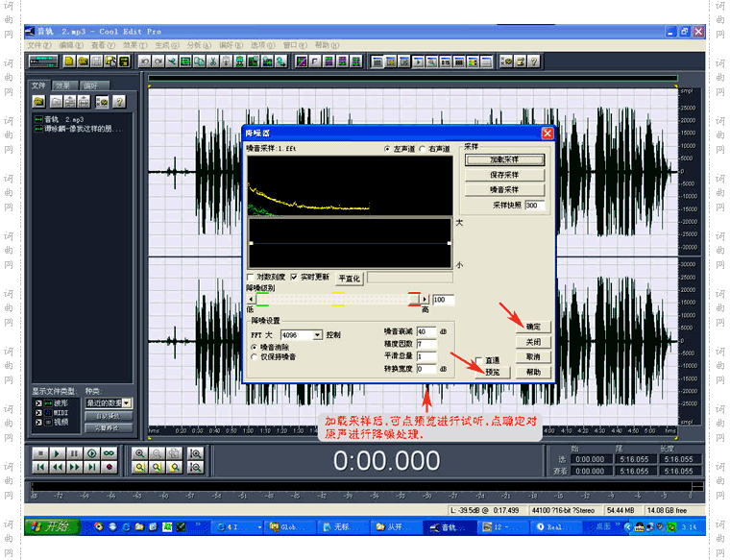Select the keep only noise (仅保持噪音) radio button
Screen dimensions: 730x560
tap(255, 357)
